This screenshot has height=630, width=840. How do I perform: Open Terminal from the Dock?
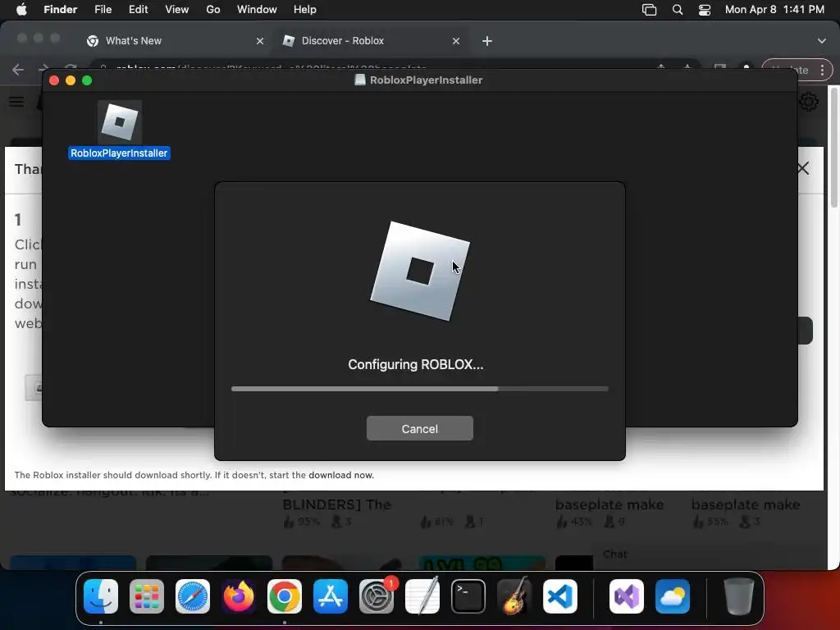pyautogui.click(x=468, y=596)
